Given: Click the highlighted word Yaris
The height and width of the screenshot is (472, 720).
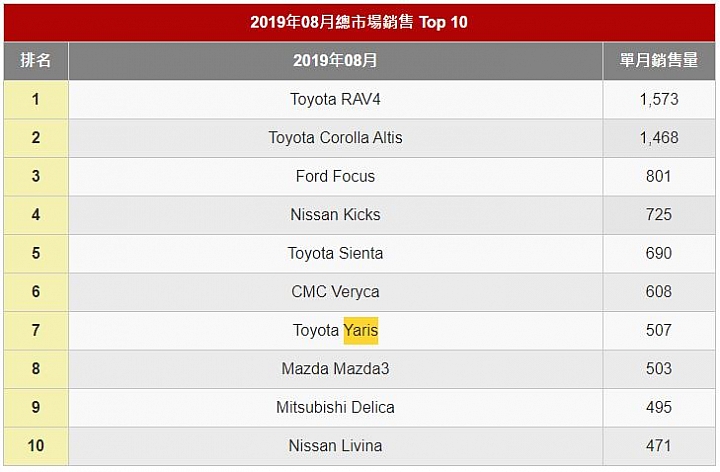Looking at the screenshot, I should [361, 331].
